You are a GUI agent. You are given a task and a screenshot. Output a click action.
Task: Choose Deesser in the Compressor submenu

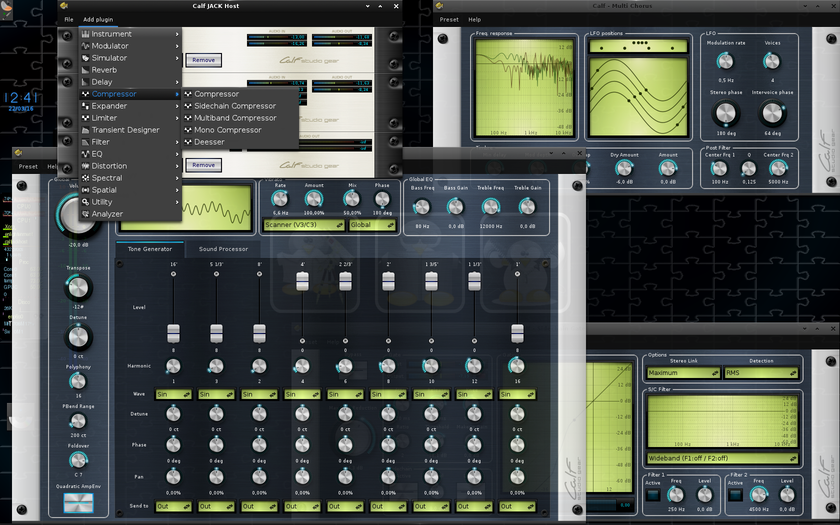click(x=241, y=142)
